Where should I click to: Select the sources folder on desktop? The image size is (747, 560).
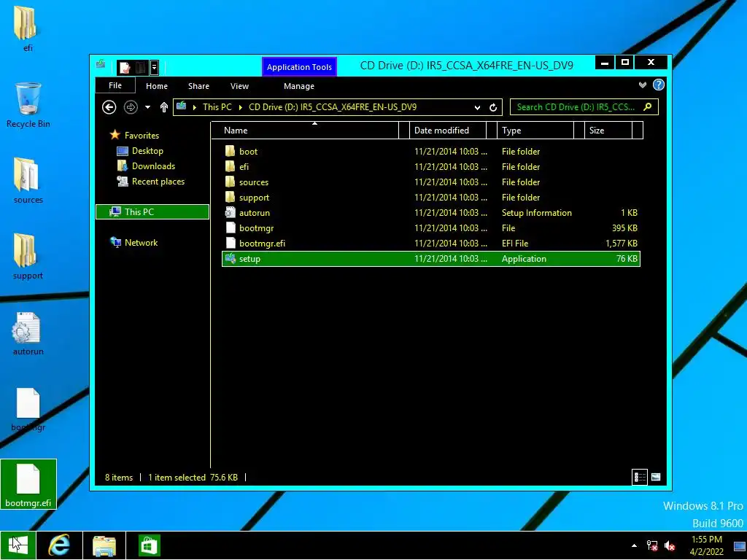click(x=28, y=181)
